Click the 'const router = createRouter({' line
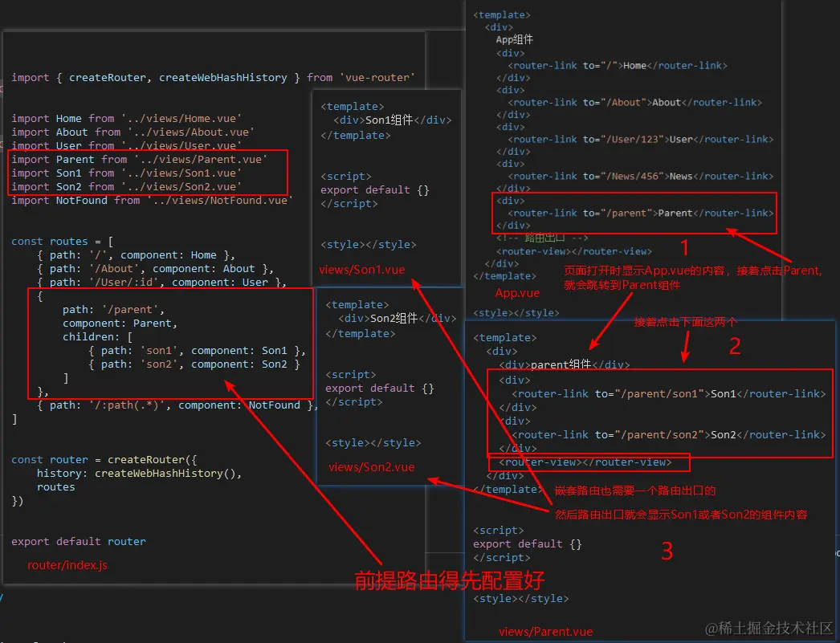Screen dimensions: 840x643 (x=104, y=460)
